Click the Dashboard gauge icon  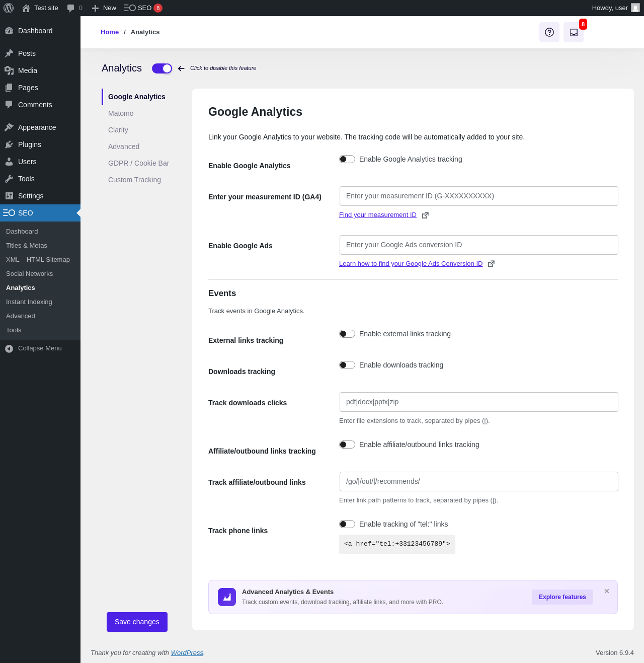9,31
